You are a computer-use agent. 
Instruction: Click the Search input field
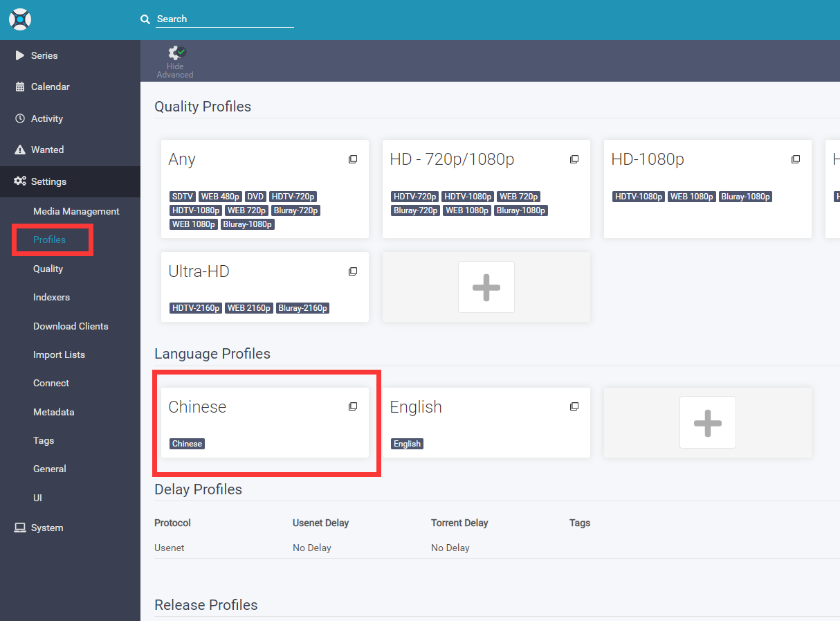coord(224,19)
